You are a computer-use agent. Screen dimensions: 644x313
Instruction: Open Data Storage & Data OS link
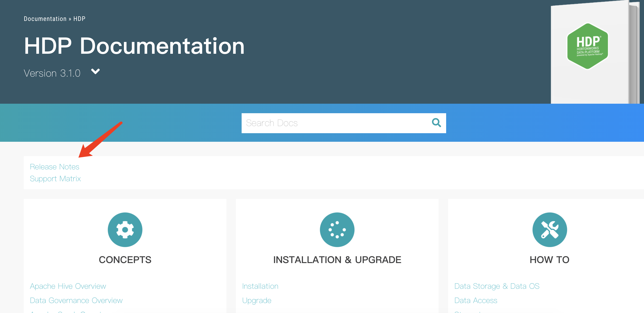(x=497, y=286)
